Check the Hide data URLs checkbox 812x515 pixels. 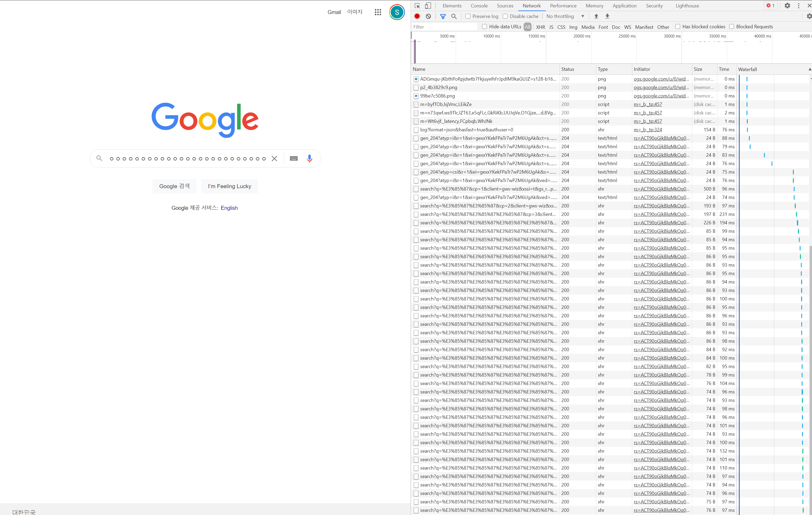pos(485,27)
